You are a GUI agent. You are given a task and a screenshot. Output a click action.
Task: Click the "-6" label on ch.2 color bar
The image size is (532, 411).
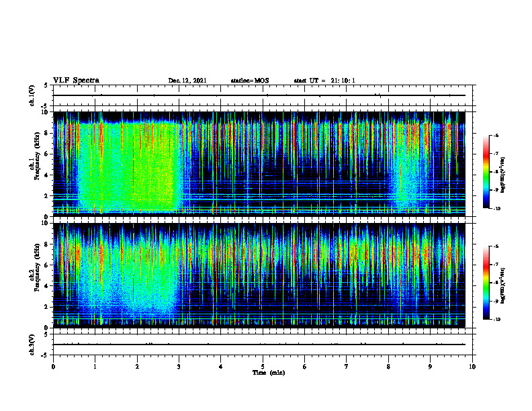point(495,246)
